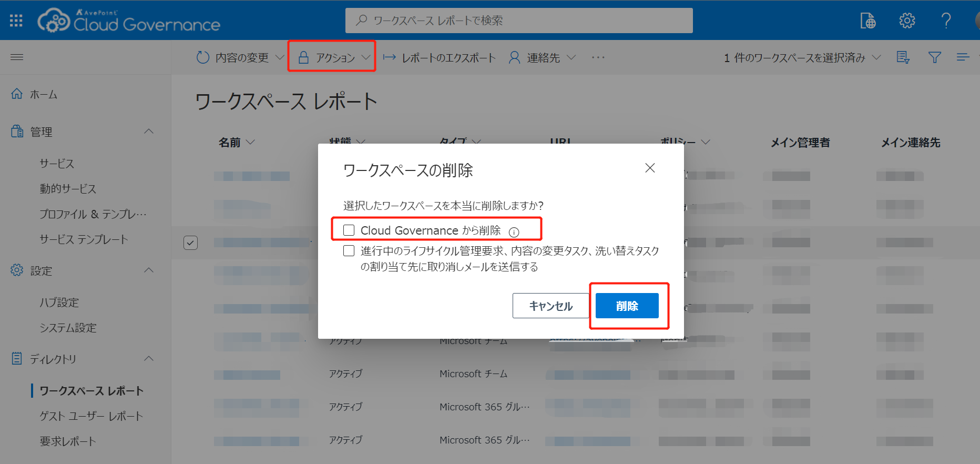Collapse the ディレクトリ section chevron

click(149, 358)
